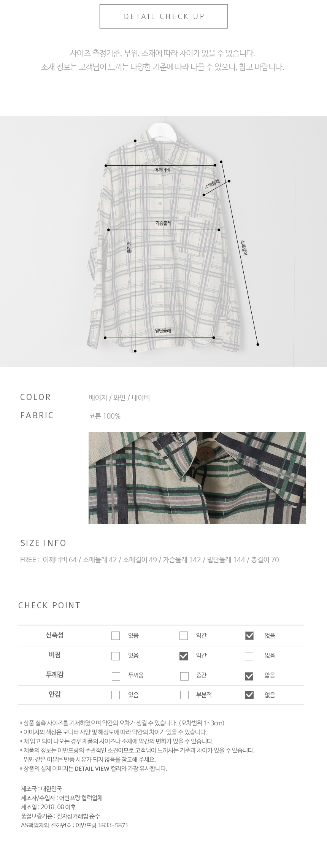Toggle the checked 안감 없음 checkbox
The height and width of the screenshot is (868, 327).
click(249, 695)
